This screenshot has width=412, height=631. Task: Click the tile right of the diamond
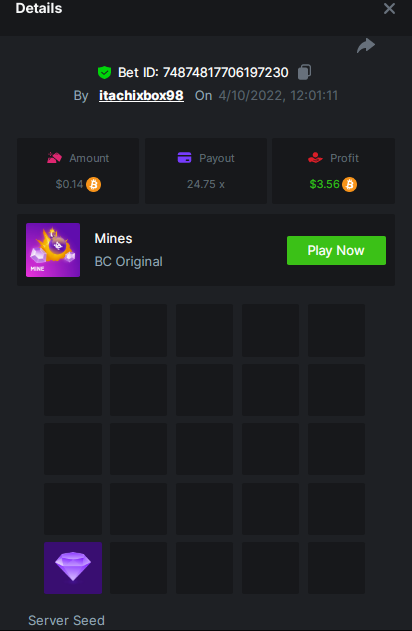pyautogui.click(x=138, y=568)
